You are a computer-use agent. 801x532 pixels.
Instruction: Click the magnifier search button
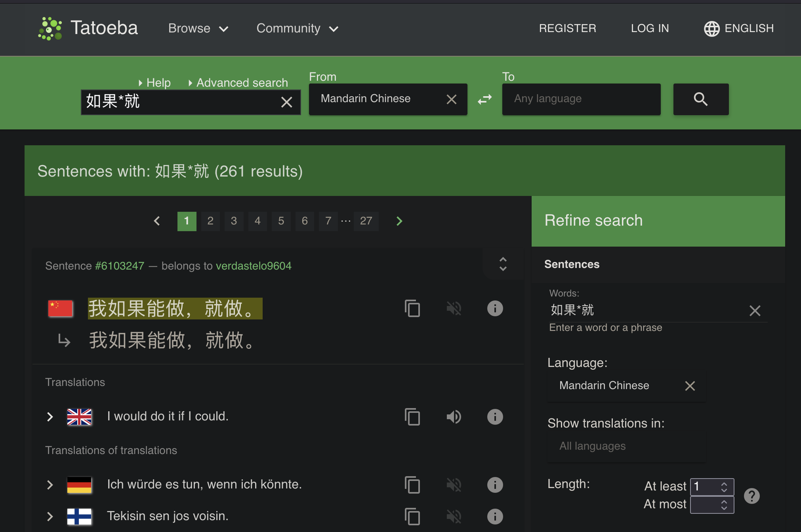coord(700,99)
